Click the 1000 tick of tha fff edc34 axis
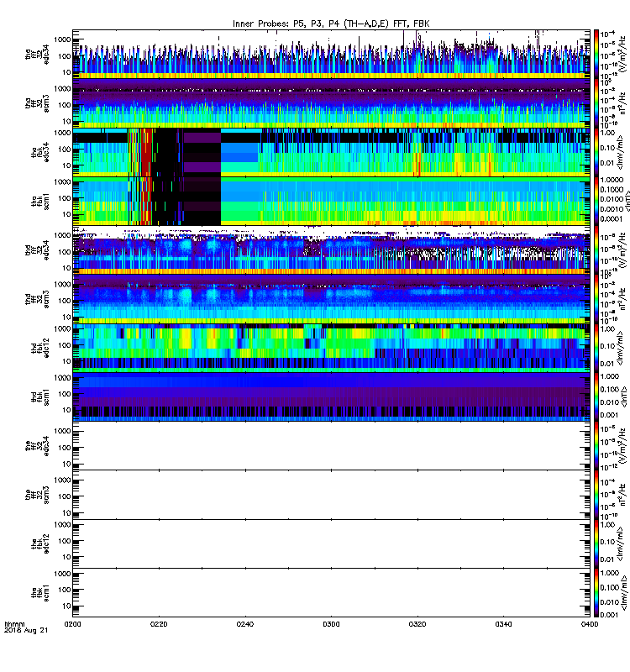Viewport: 630px width, 672px height. coord(62,39)
